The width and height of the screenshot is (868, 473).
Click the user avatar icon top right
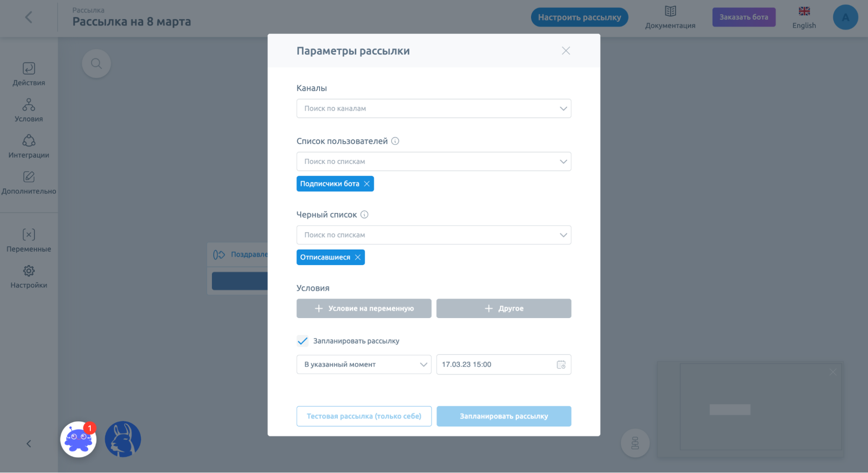coord(846,17)
